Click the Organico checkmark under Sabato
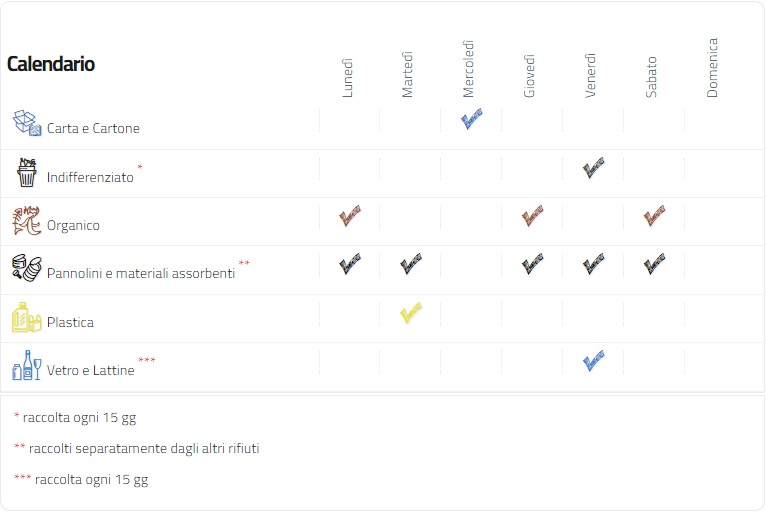This screenshot has height=514, width=766. 654,215
